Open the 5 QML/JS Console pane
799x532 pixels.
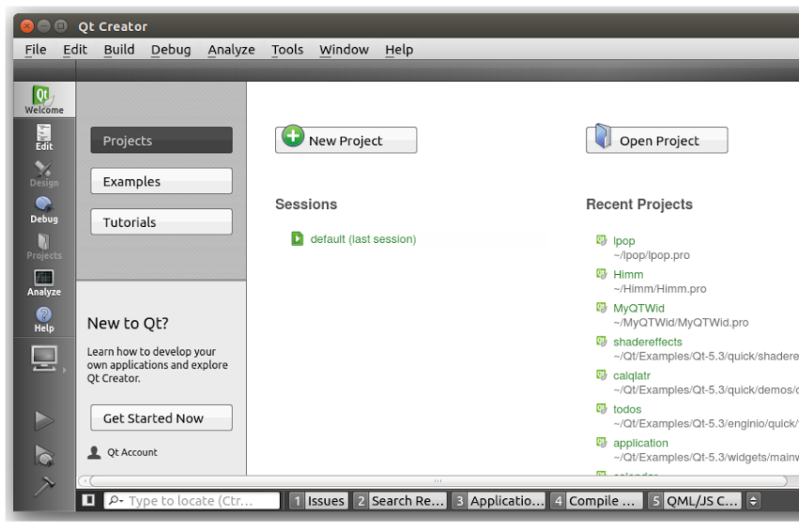[695, 501]
